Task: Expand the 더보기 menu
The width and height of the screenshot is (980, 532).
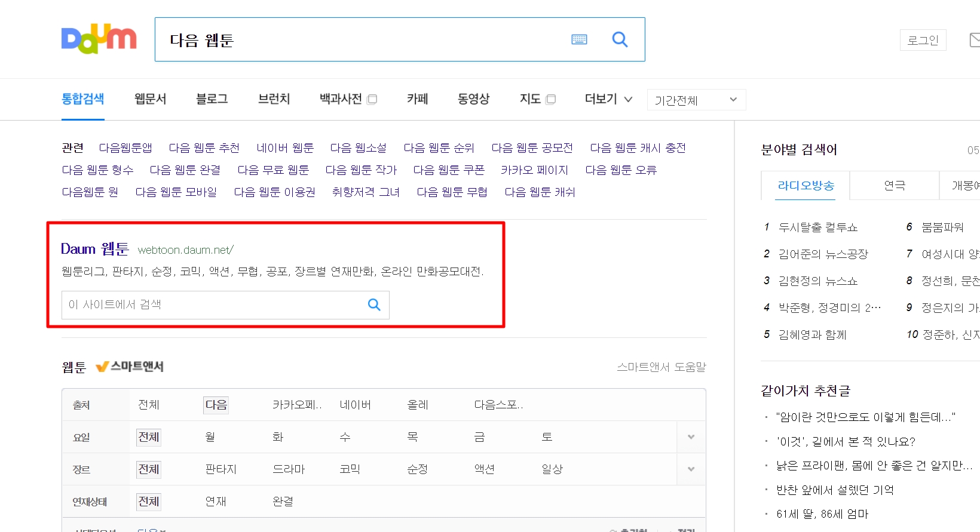Action: (x=608, y=99)
